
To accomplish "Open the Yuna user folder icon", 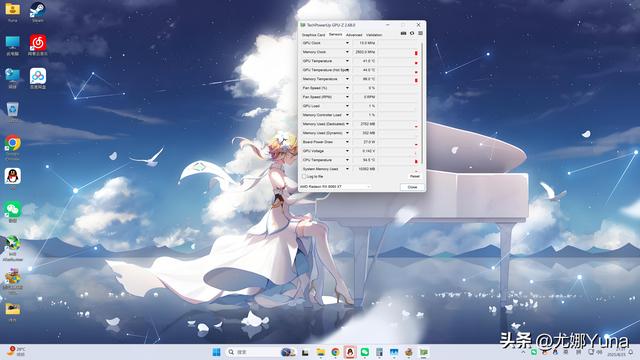I will click(13, 11).
